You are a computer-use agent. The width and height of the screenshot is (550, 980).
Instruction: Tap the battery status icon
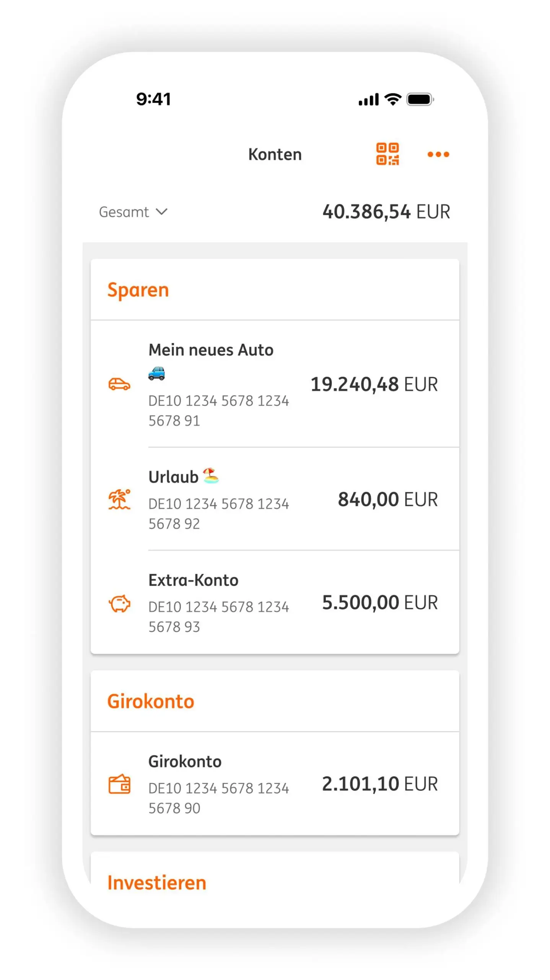pos(420,100)
